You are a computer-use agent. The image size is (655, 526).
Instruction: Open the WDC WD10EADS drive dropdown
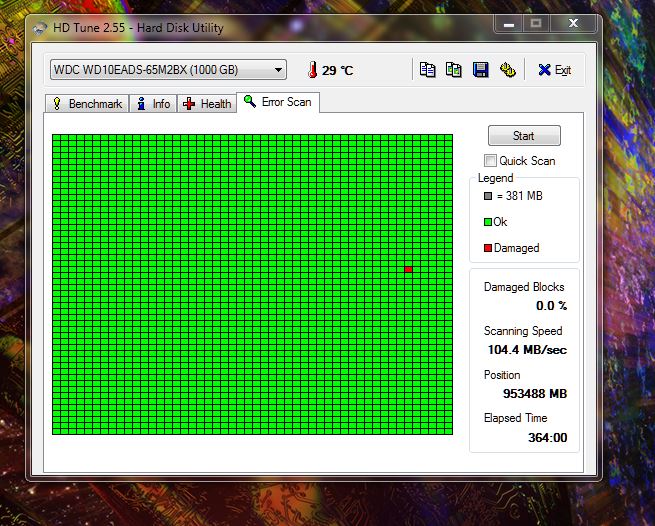pyautogui.click(x=168, y=70)
